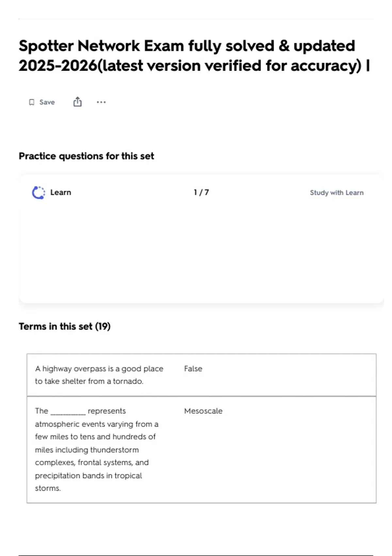
Task: Select the highway overpass term text
Action: pos(99,369)
